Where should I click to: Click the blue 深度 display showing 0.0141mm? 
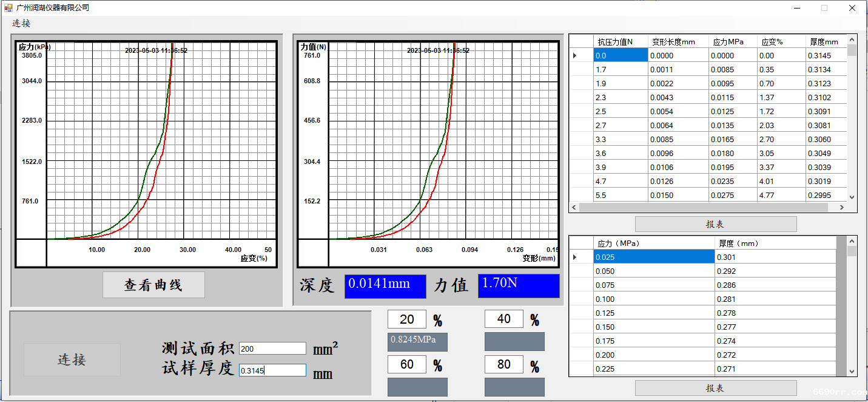[x=385, y=286]
